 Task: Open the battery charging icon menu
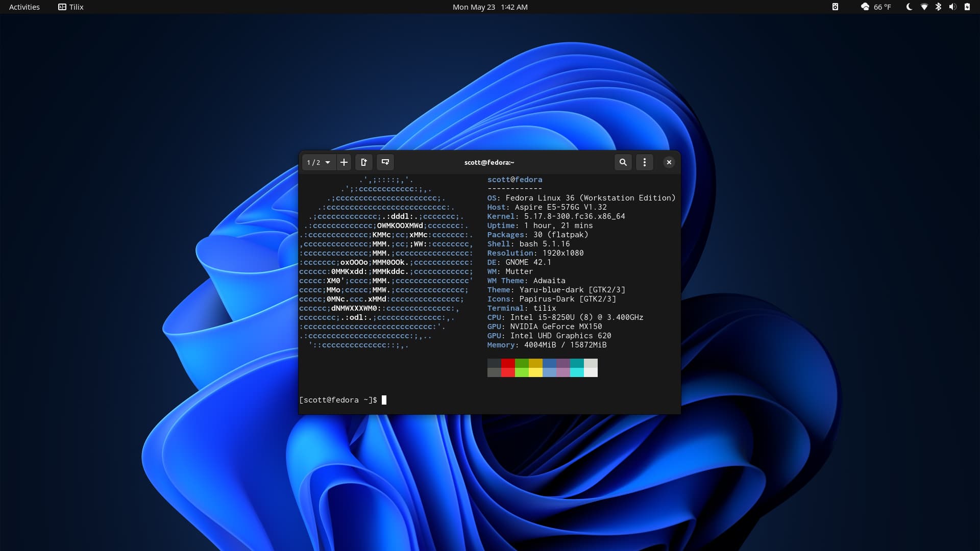click(967, 7)
